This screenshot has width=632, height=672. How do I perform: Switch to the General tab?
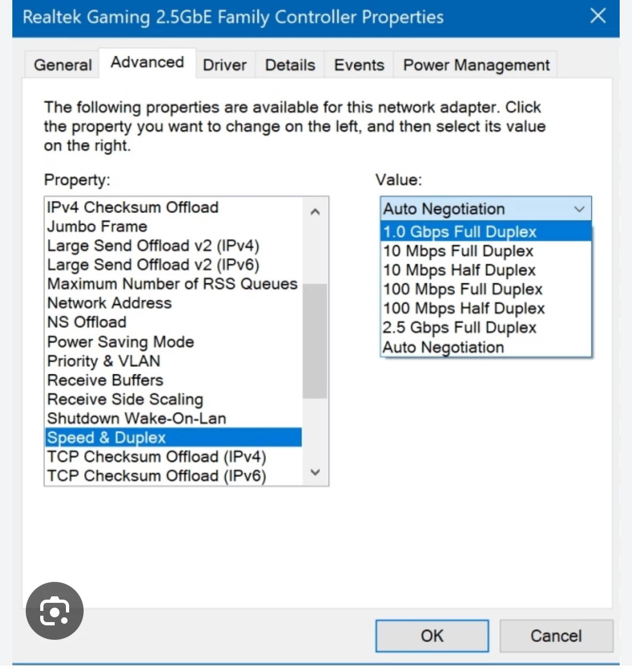coord(63,65)
